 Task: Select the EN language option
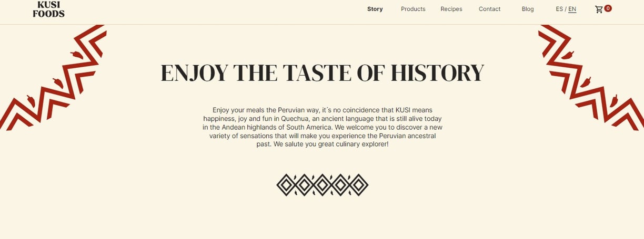[x=572, y=9]
